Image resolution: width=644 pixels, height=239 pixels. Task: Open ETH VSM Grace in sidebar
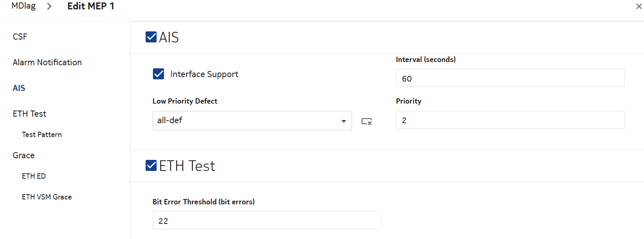pos(47,197)
